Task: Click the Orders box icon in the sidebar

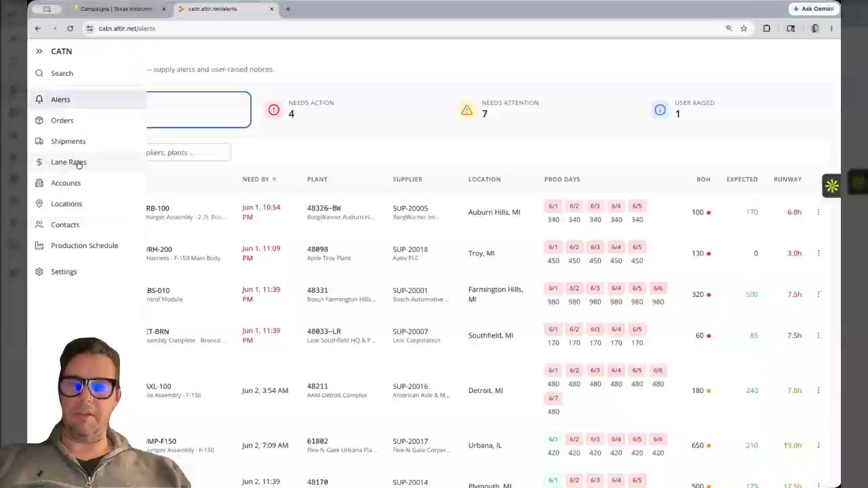Action: coord(39,121)
